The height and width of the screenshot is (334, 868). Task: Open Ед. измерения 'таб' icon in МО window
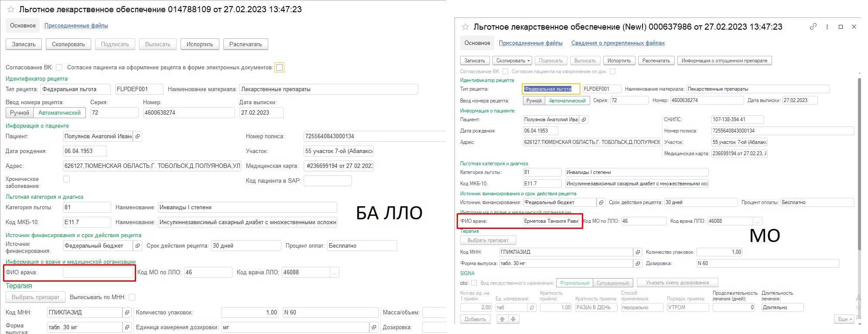click(x=532, y=307)
